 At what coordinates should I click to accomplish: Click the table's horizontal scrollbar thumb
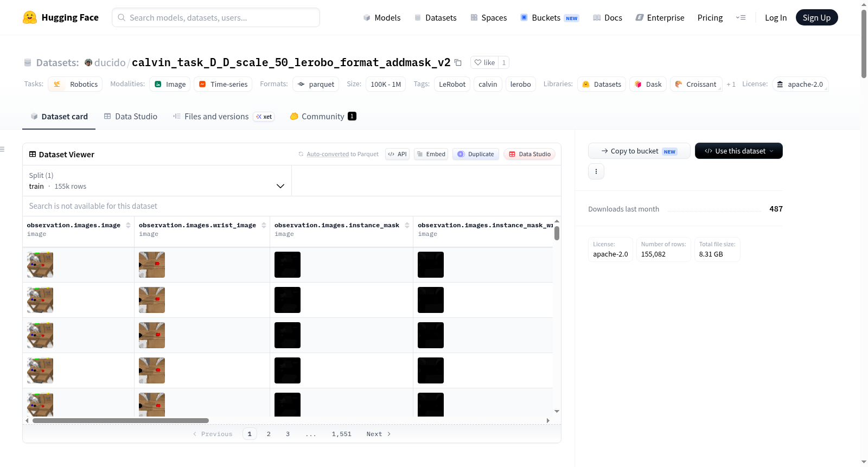point(120,420)
